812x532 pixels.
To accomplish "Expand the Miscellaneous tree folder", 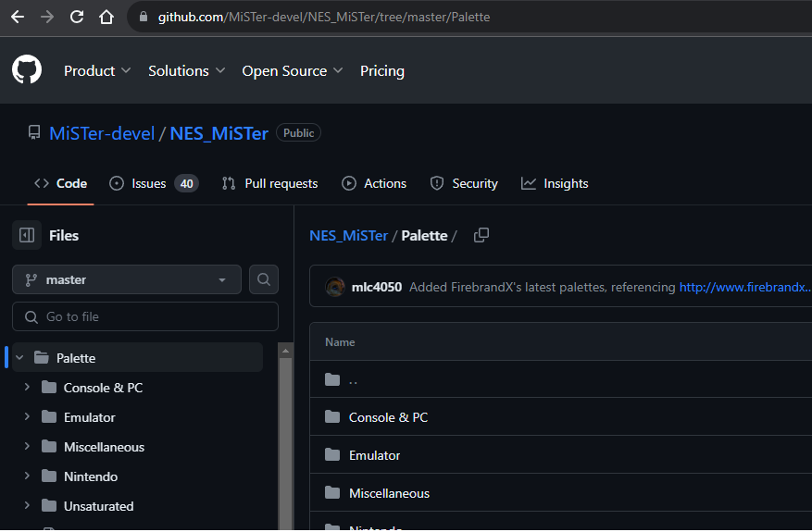I will [27, 446].
